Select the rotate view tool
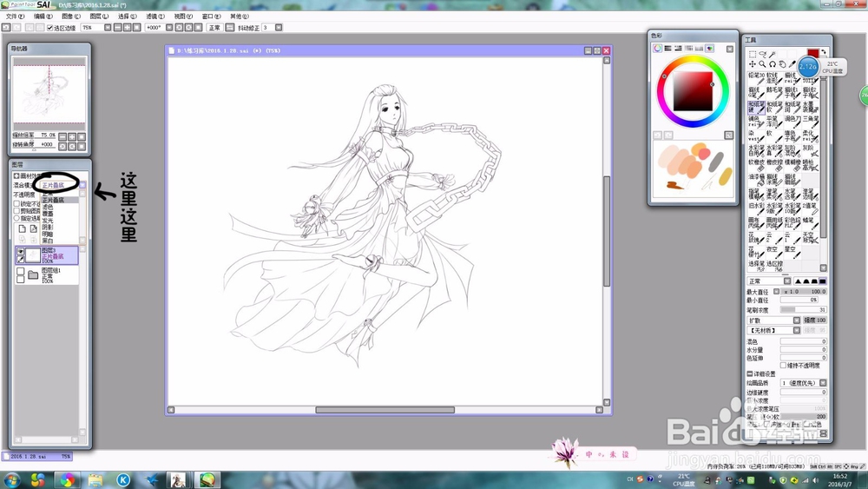Viewport: 868px width, 489px height. pyautogui.click(x=773, y=64)
